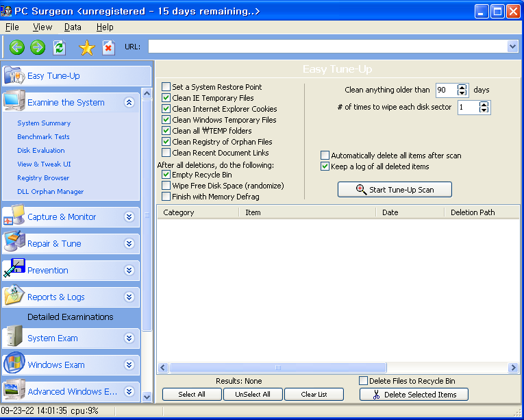Enable Wipe Free Disk Space (randomize)

(x=166, y=186)
